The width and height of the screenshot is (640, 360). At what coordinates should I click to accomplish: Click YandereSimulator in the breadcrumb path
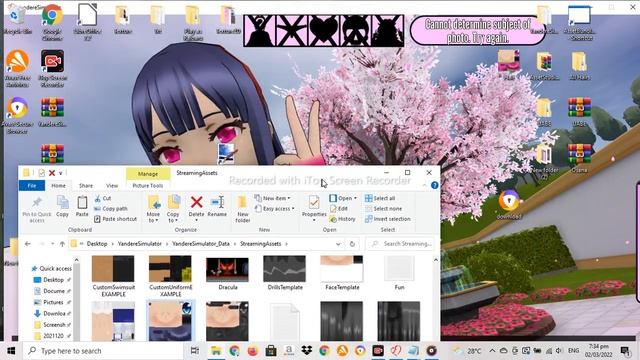pyautogui.click(x=140, y=244)
